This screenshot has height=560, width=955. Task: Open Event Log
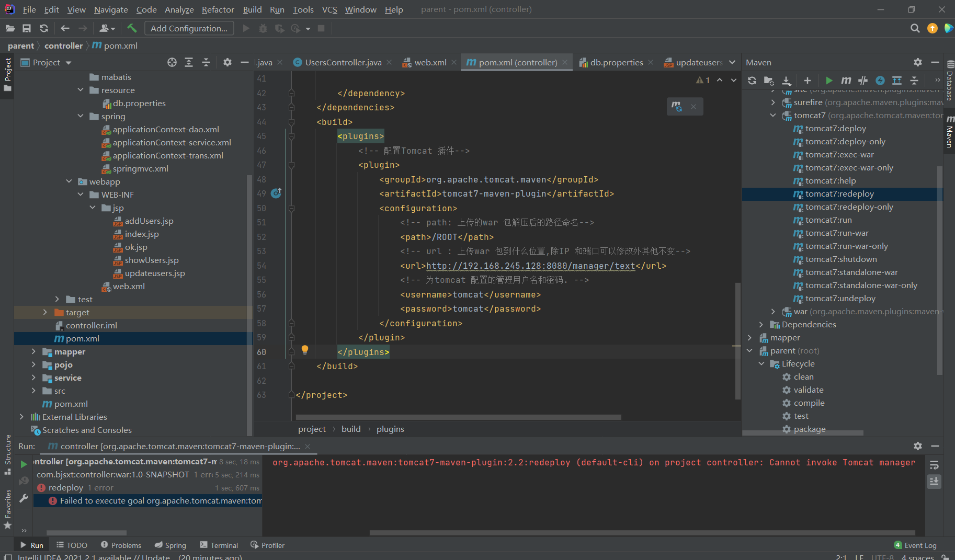[x=915, y=545]
